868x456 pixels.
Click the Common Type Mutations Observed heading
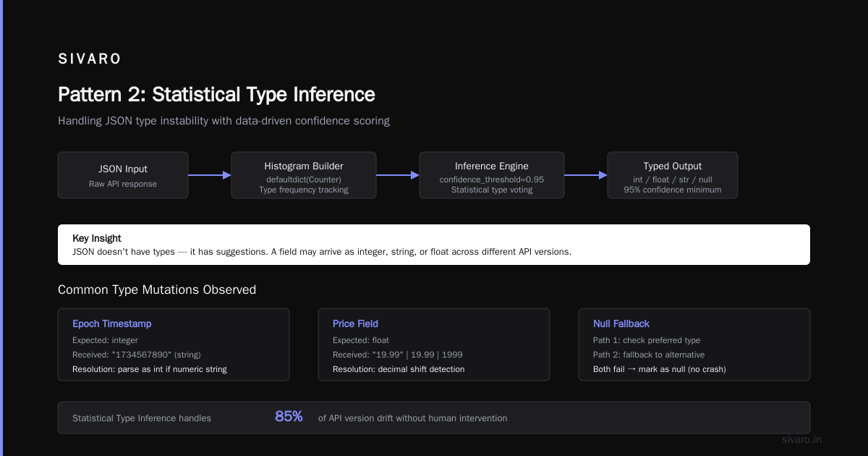(157, 290)
